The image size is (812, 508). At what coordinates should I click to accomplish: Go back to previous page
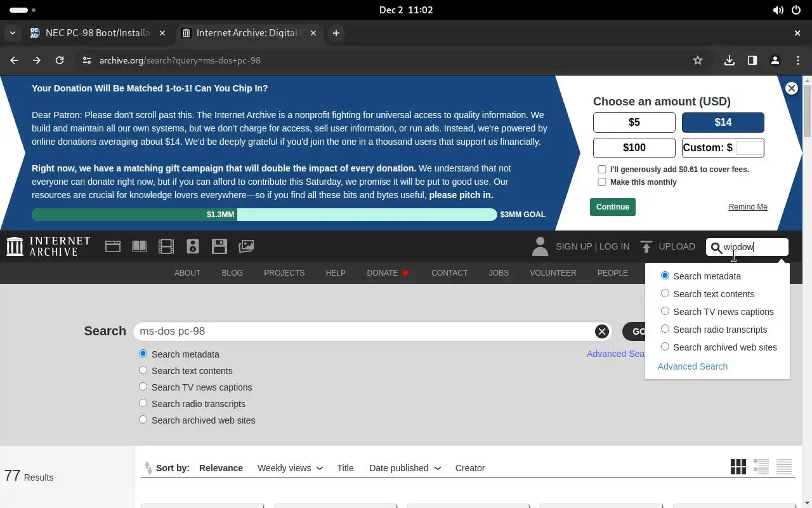pyautogui.click(x=14, y=60)
